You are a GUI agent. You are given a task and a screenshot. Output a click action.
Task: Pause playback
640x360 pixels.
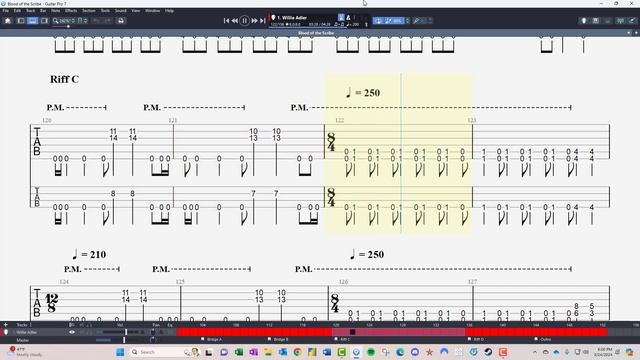pyautogui.click(x=244, y=20)
